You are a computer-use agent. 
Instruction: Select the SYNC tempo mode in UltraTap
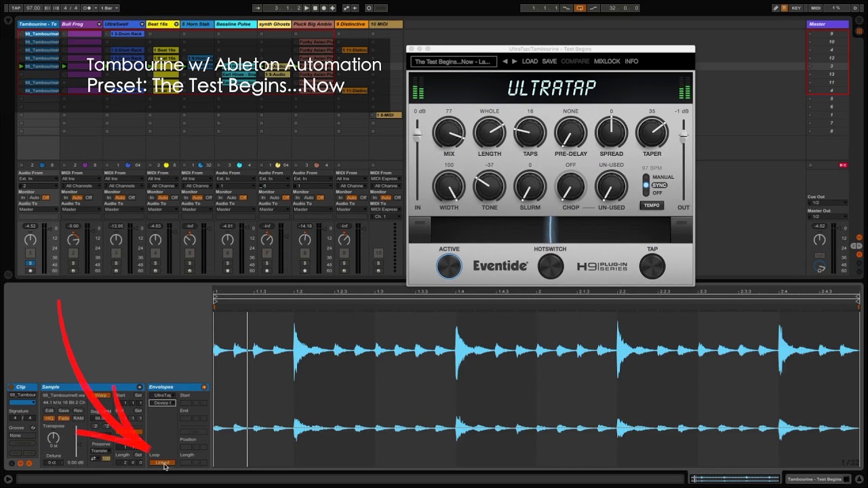click(659, 185)
